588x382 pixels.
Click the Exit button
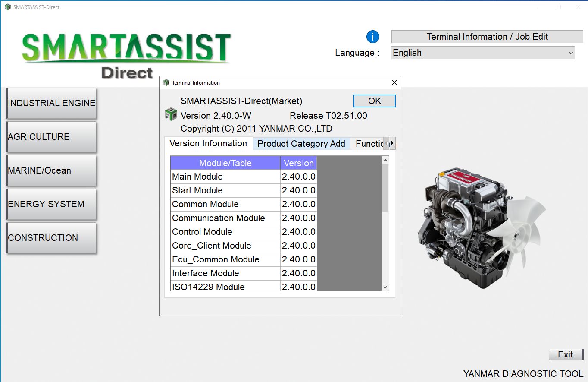coord(566,354)
